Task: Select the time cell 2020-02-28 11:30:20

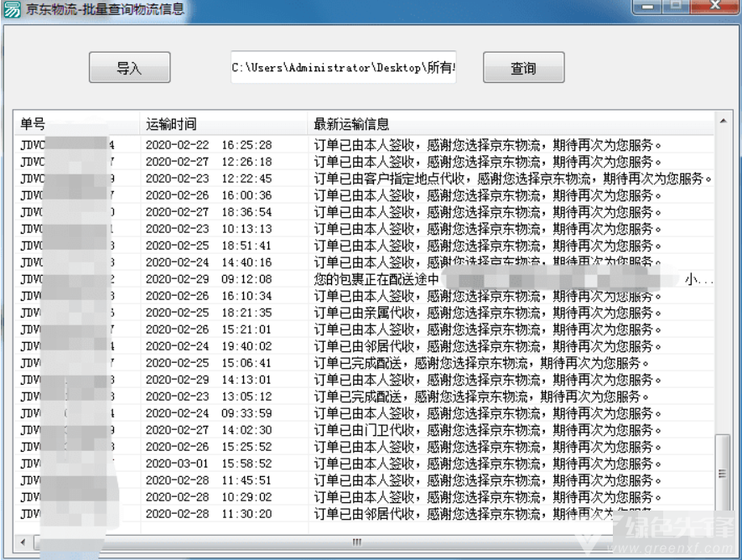Action: click(x=209, y=514)
